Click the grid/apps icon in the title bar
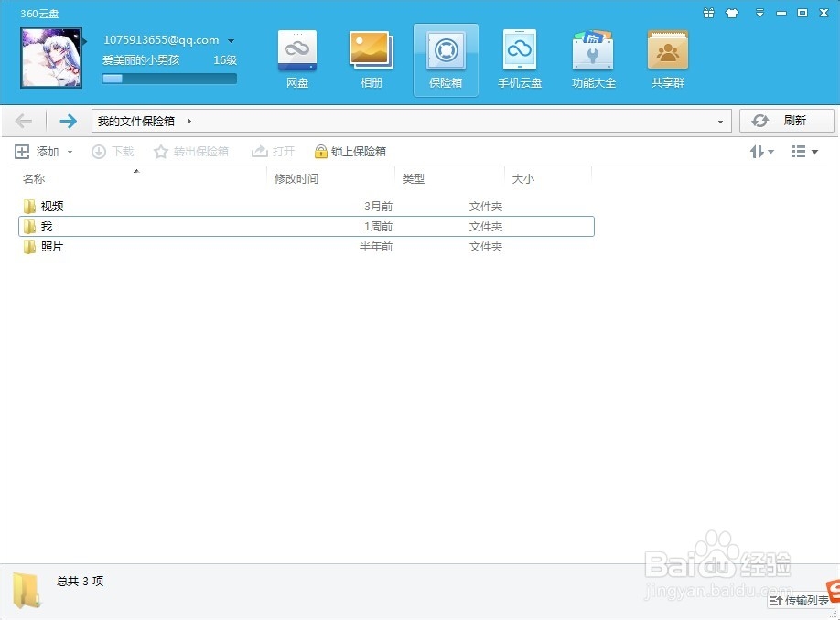The width and height of the screenshot is (840, 620). (710, 13)
